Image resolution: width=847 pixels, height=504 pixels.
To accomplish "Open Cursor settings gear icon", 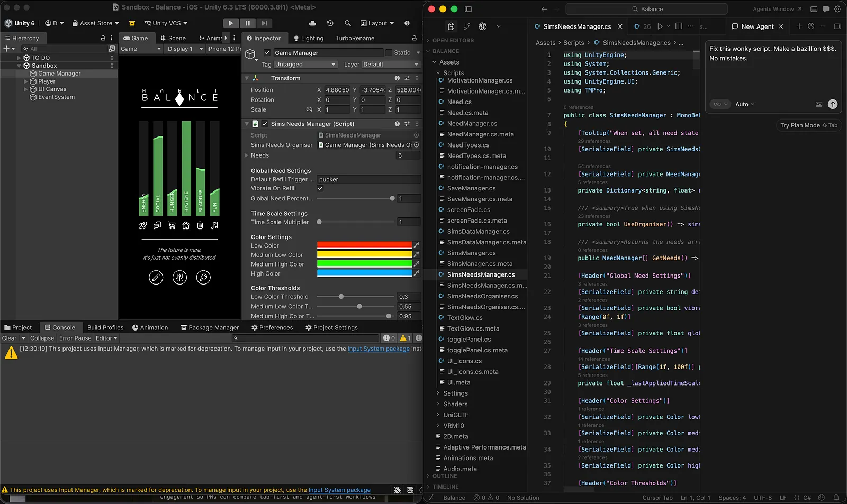I will pyautogui.click(x=837, y=9).
